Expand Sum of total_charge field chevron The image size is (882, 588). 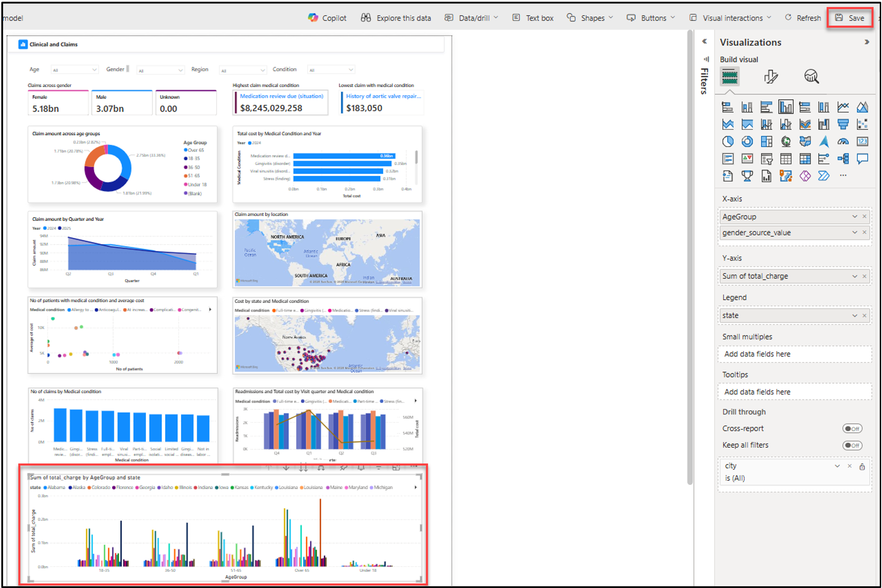(855, 276)
